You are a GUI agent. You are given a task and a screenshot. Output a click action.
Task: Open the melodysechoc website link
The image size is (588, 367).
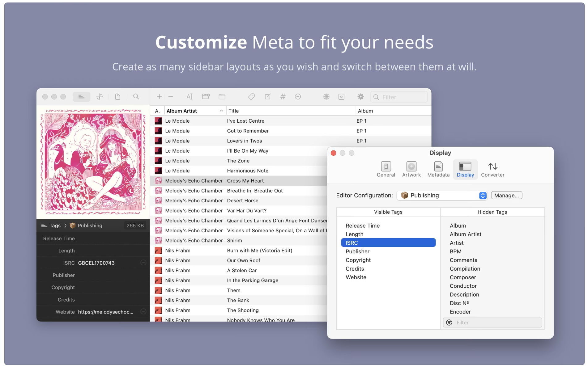pos(105,312)
